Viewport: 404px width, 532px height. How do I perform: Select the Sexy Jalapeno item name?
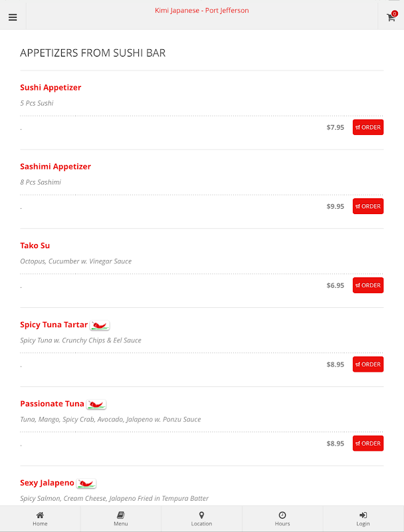tap(47, 483)
